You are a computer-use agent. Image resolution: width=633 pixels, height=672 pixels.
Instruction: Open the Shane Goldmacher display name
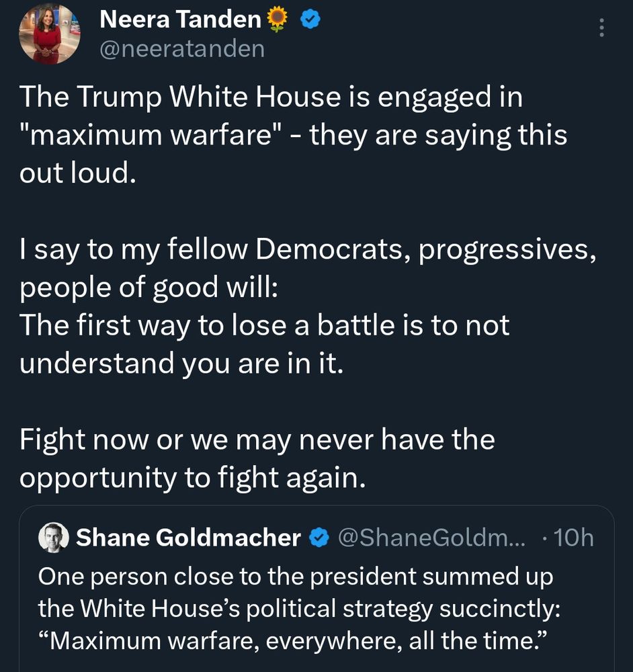tap(188, 538)
